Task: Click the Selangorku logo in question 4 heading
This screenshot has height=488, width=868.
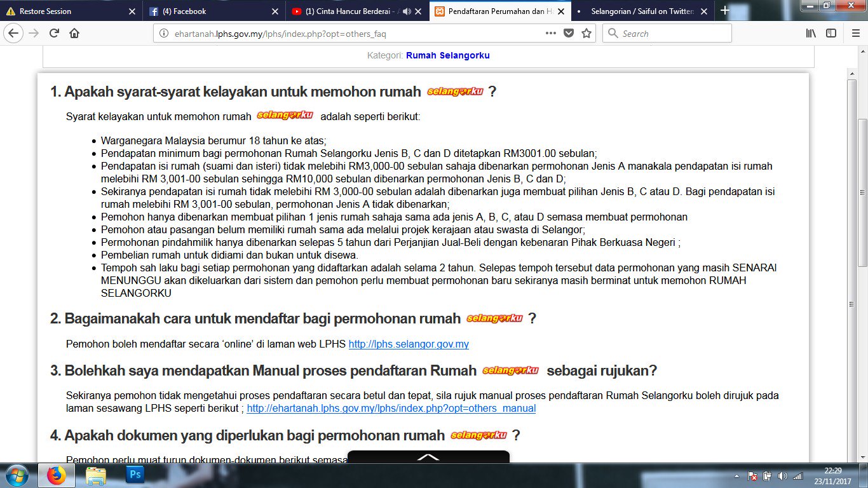Action: [478, 435]
